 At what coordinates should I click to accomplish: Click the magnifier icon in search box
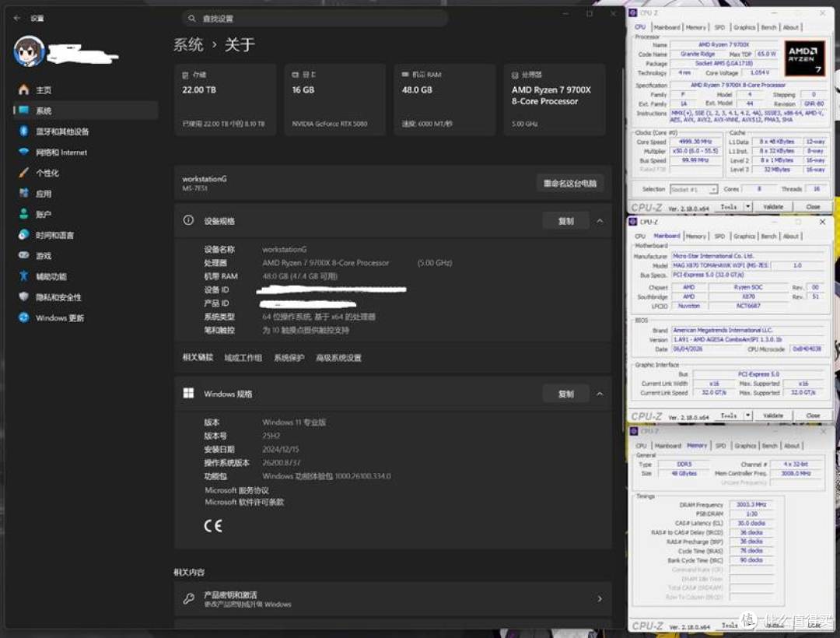[192, 19]
